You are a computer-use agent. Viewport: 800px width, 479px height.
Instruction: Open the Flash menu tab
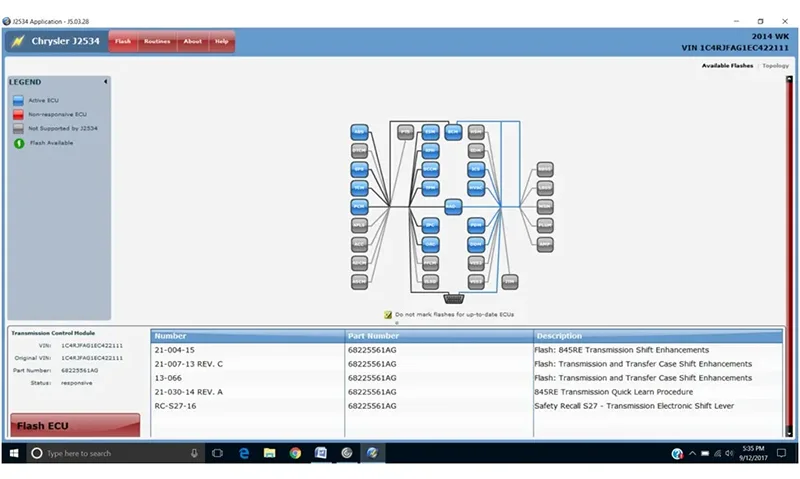coord(123,41)
